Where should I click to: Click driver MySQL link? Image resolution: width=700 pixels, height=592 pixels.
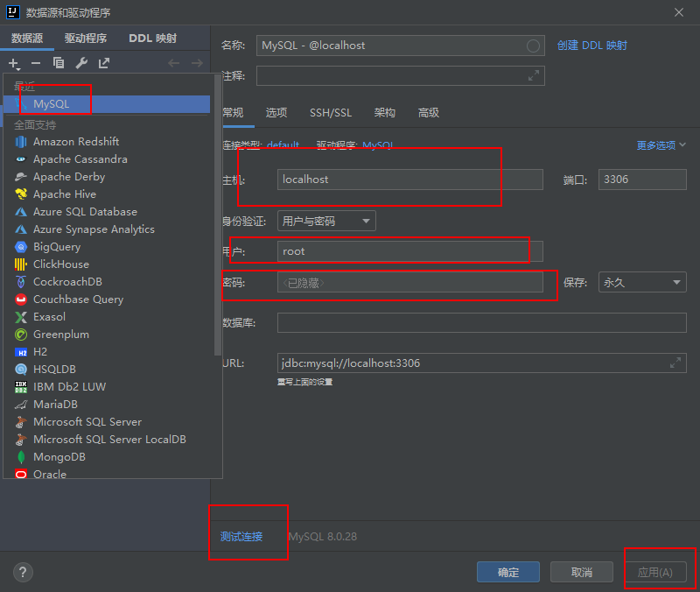click(x=378, y=144)
